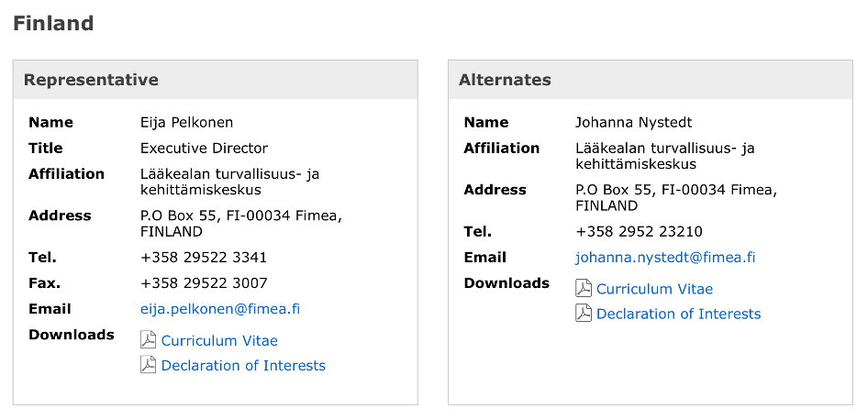
Task: Click the Finland heading
Action: [x=53, y=24]
